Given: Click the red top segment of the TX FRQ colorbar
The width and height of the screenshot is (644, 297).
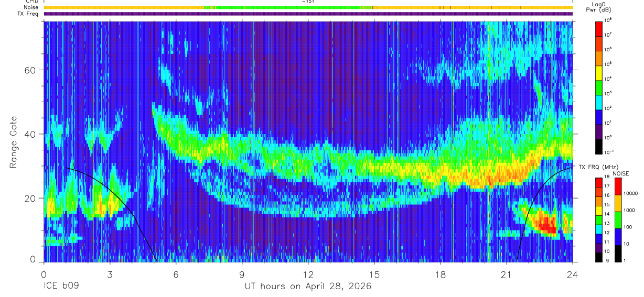Looking at the screenshot, I should click(x=599, y=182).
